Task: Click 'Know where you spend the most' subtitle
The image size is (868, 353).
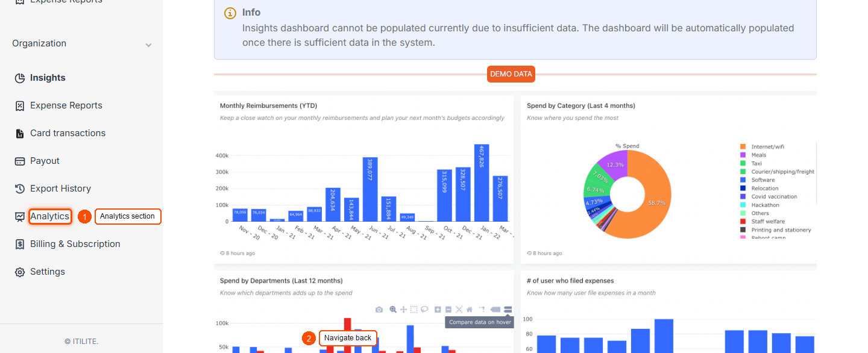Action: coord(573,118)
